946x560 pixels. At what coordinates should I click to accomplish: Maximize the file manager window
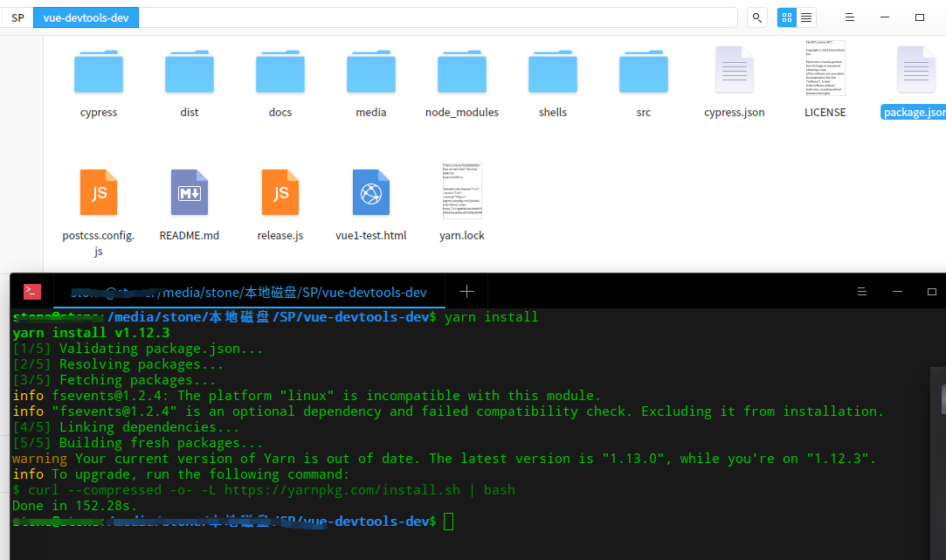920,17
